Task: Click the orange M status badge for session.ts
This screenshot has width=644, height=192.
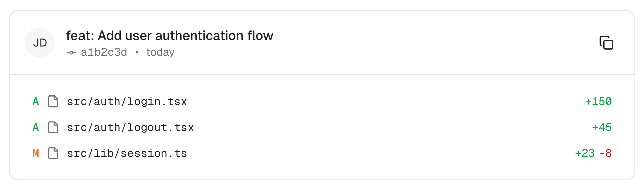Action: pyautogui.click(x=36, y=153)
